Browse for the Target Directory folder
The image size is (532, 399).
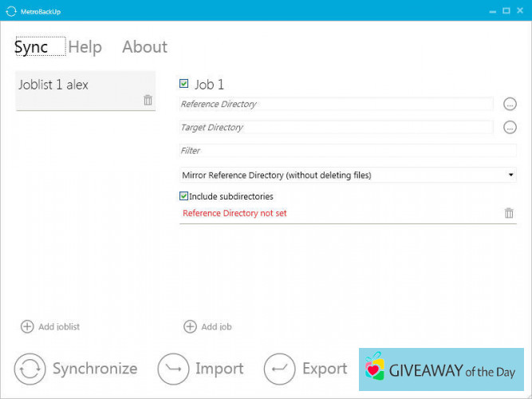(x=510, y=127)
